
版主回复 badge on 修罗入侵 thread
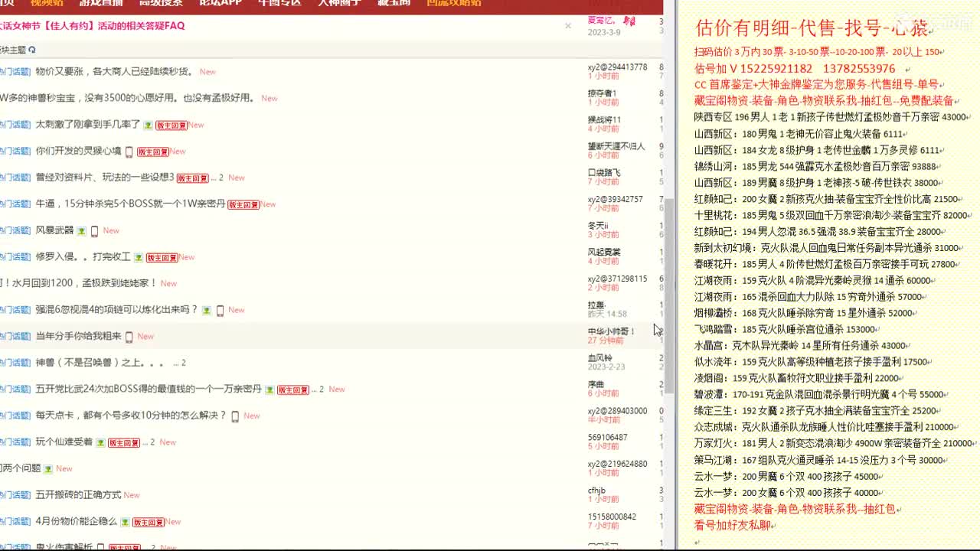click(163, 257)
